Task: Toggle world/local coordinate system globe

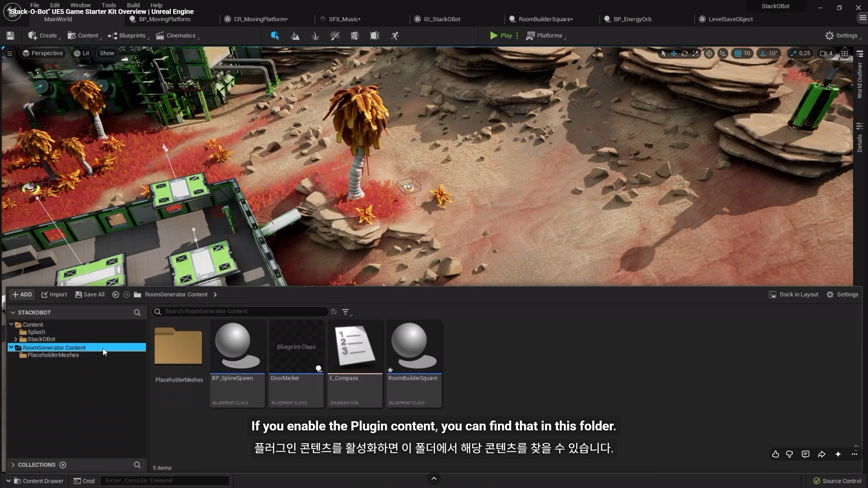Action: (x=709, y=53)
